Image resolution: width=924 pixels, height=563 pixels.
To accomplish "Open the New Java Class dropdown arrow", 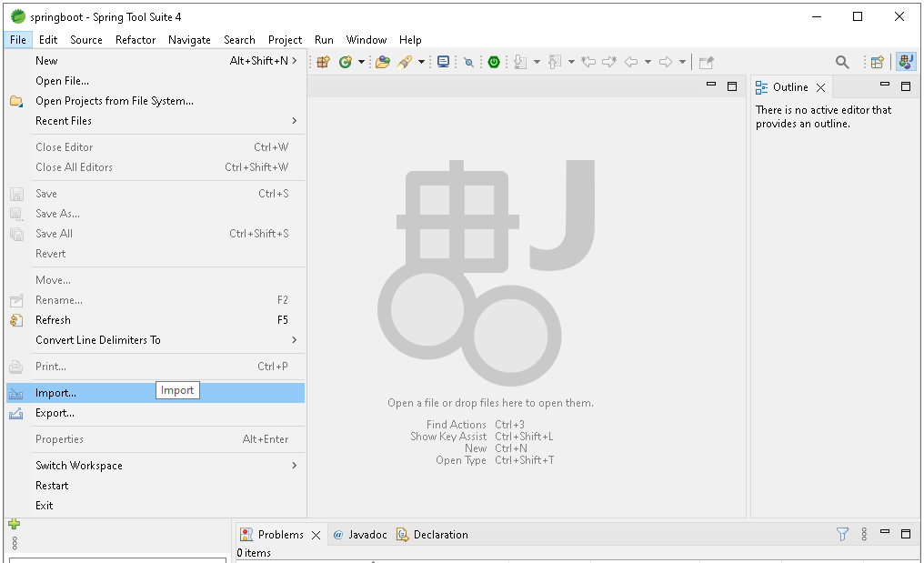I will pyautogui.click(x=361, y=62).
